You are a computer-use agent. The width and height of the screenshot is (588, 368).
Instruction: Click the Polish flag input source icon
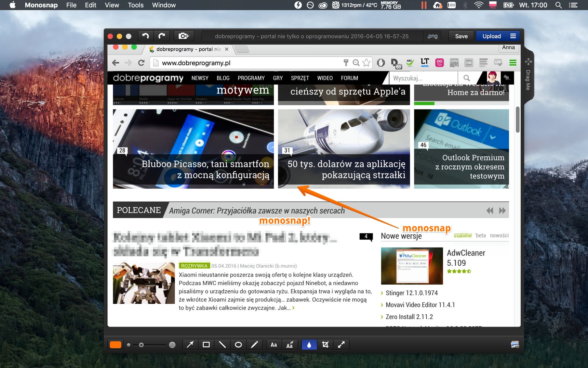coord(493,5)
